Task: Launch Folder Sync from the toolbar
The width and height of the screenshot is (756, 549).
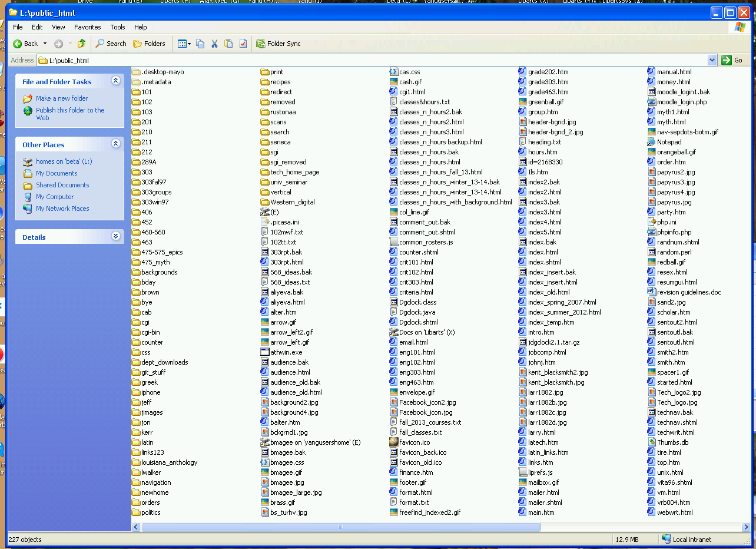Action: pyautogui.click(x=278, y=44)
